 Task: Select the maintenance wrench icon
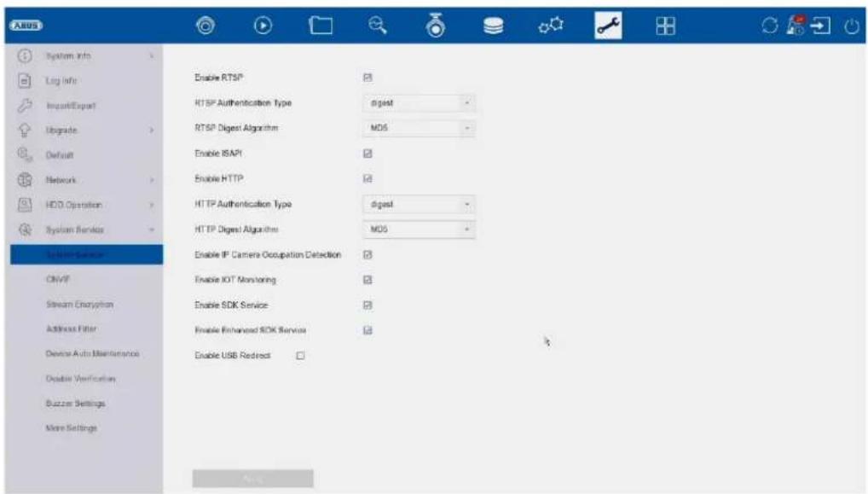(608, 26)
